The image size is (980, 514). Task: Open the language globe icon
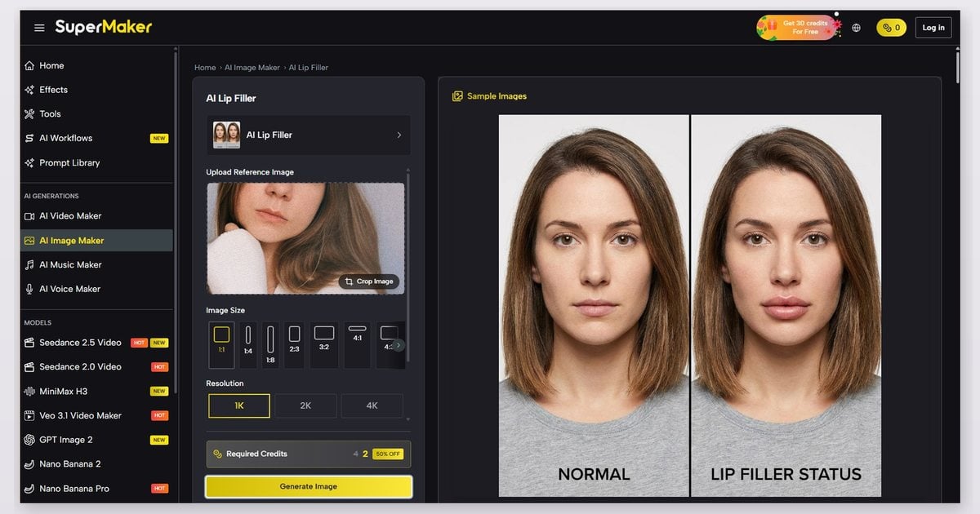(x=856, y=28)
